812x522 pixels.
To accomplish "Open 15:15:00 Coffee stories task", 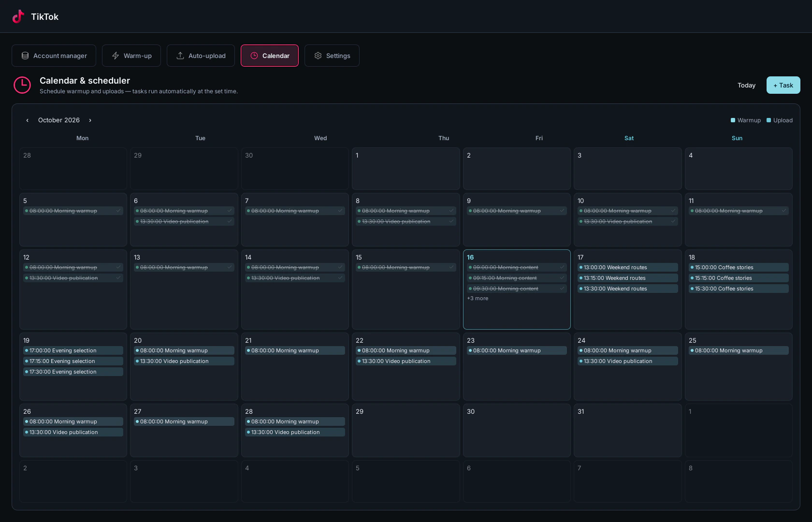I will point(739,278).
